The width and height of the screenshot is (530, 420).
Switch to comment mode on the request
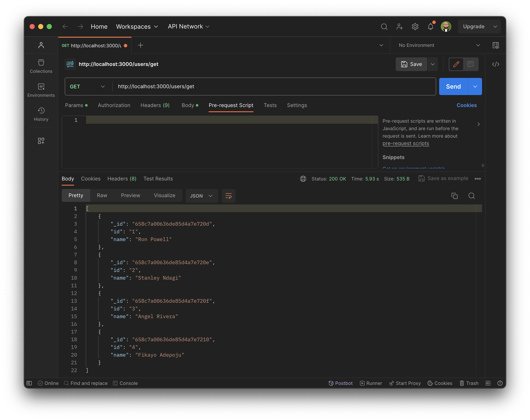470,64
